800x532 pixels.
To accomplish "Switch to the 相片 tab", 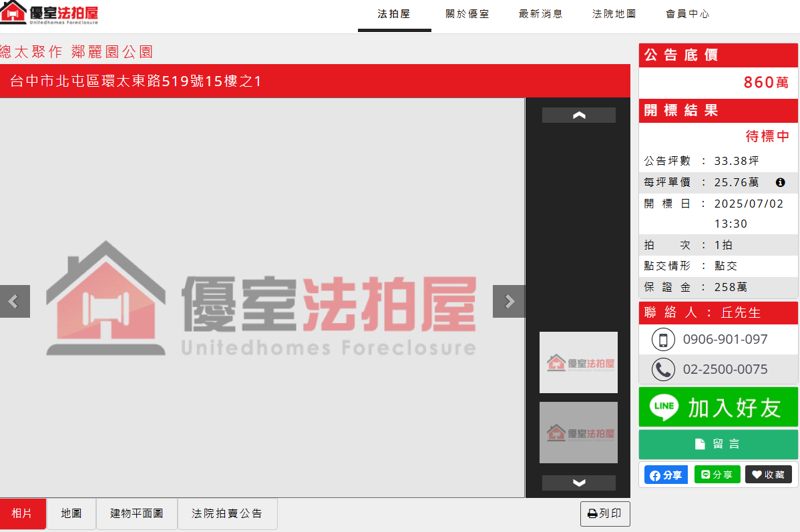I will click(23, 513).
